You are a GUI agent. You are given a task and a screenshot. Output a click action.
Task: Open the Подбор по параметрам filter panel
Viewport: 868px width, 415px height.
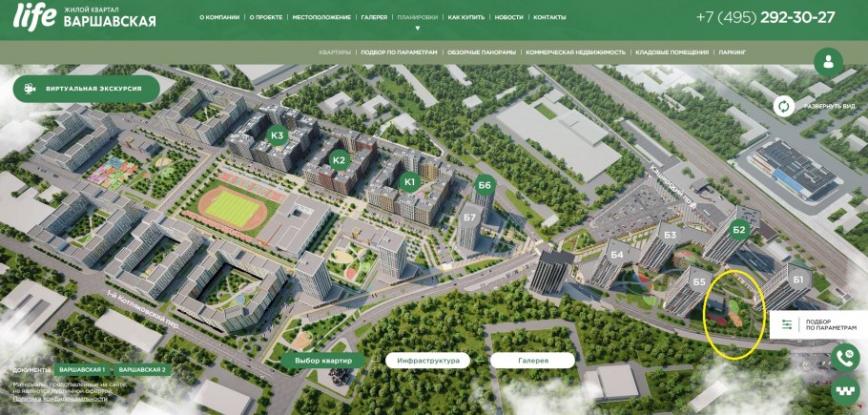[818, 325]
